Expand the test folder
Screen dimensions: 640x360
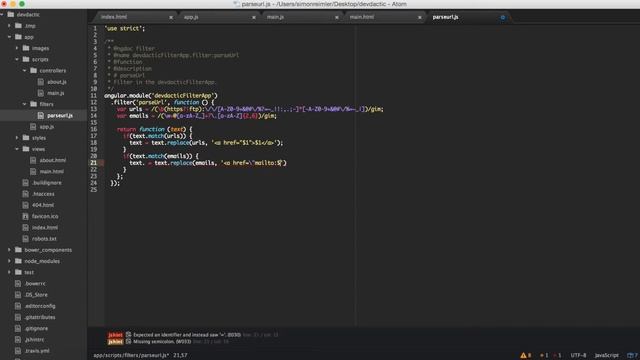point(9,272)
